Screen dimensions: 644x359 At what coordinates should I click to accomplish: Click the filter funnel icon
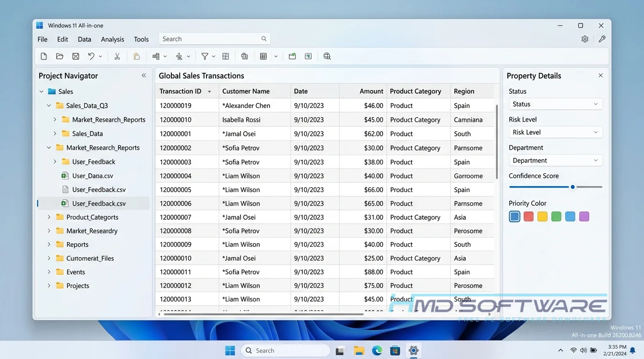point(205,56)
